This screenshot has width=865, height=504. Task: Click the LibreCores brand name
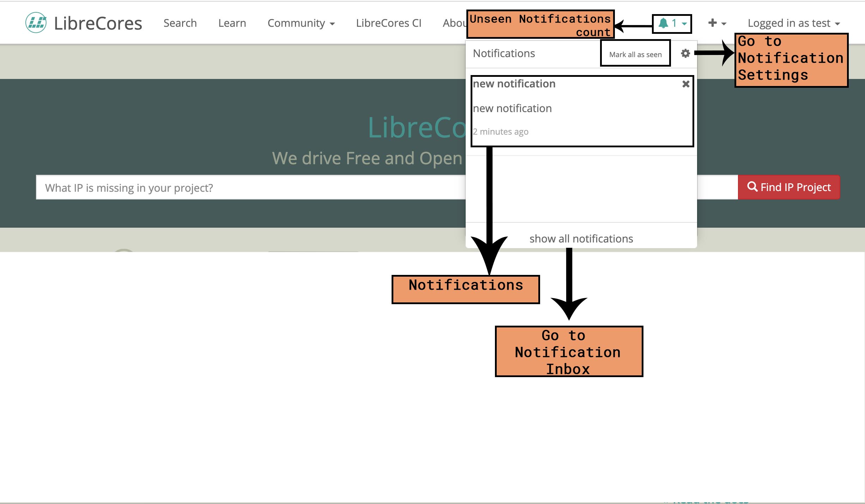[98, 23]
